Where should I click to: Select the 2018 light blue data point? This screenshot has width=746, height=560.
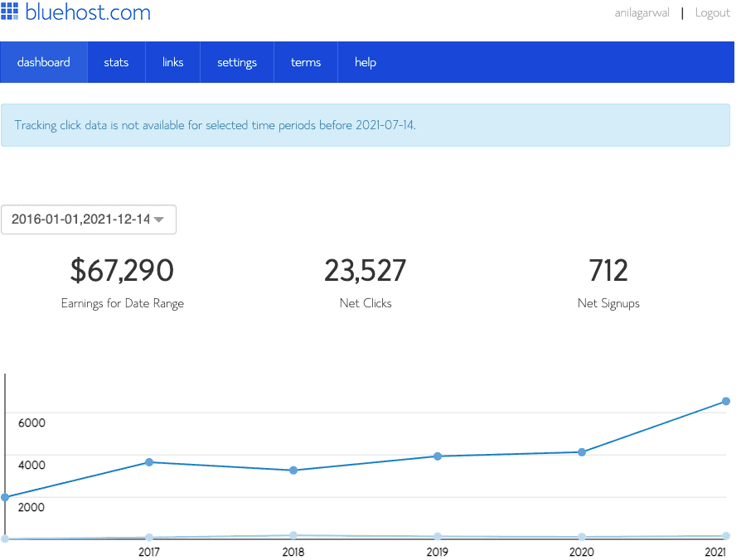pos(293,535)
